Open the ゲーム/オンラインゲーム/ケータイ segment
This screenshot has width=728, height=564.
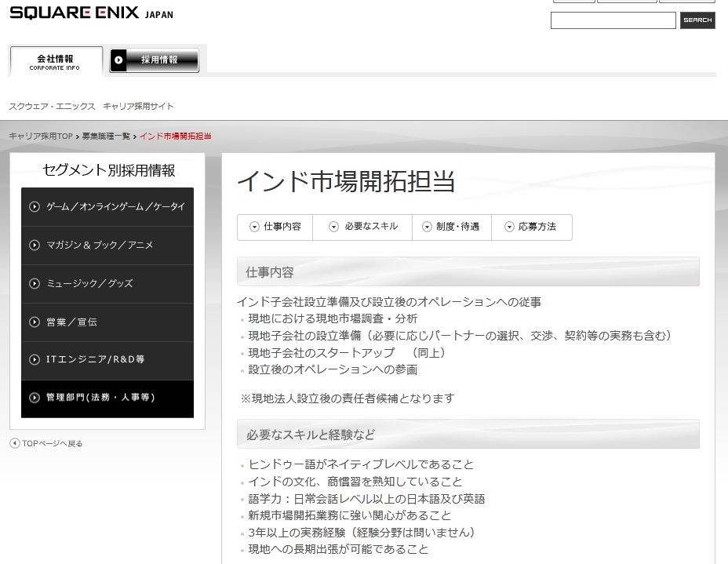pyautogui.click(x=107, y=207)
